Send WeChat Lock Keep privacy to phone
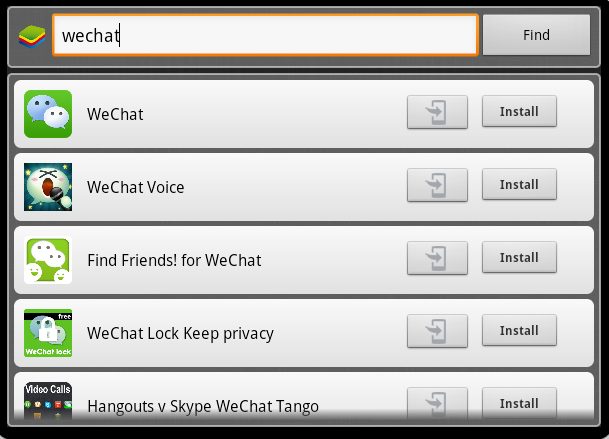Image resolution: width=609 pixels, height=439 pixels. (437, 331)
